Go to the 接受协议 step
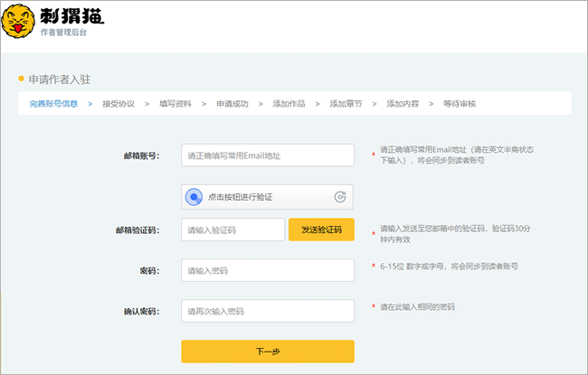Image resolution: width=588 pixels, height=375 pixels. (119, 104)
